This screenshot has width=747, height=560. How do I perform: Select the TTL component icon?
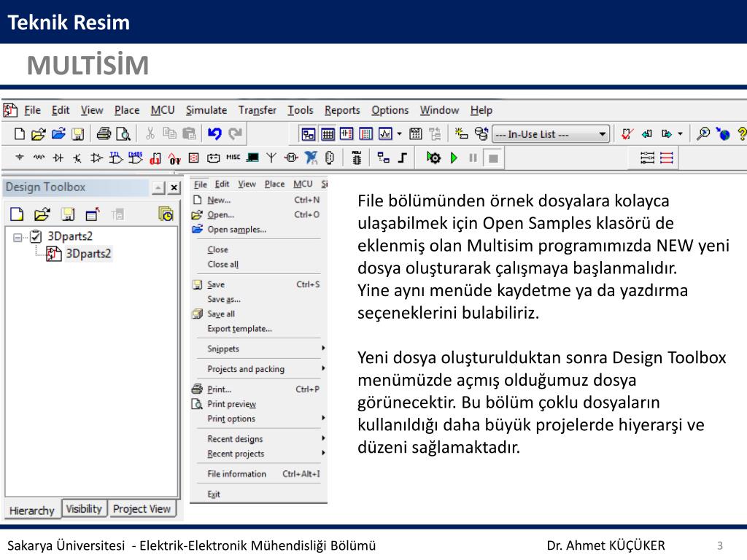(116, 157)
